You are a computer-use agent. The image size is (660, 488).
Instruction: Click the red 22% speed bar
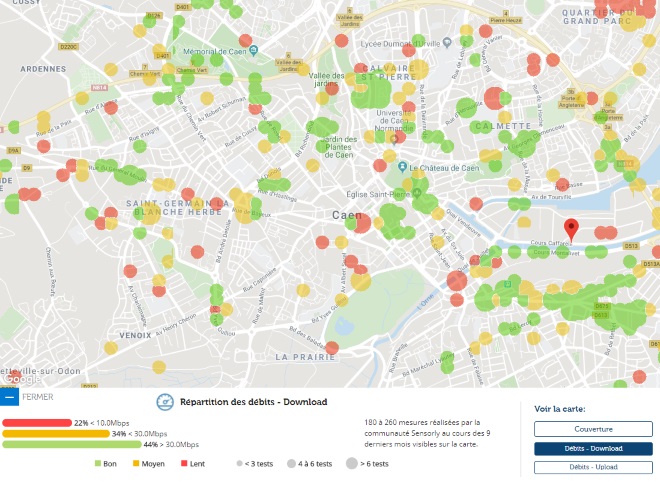point(37,423)
